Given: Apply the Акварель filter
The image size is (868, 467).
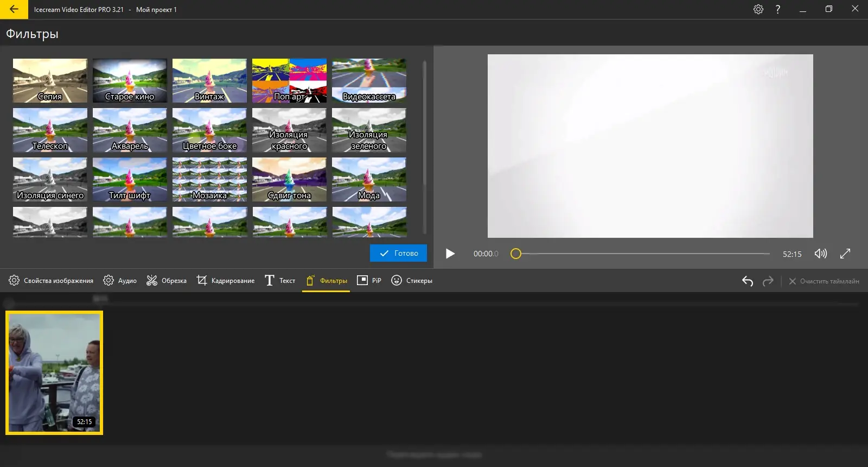Looking at the screenshot, I should point(130,130).
